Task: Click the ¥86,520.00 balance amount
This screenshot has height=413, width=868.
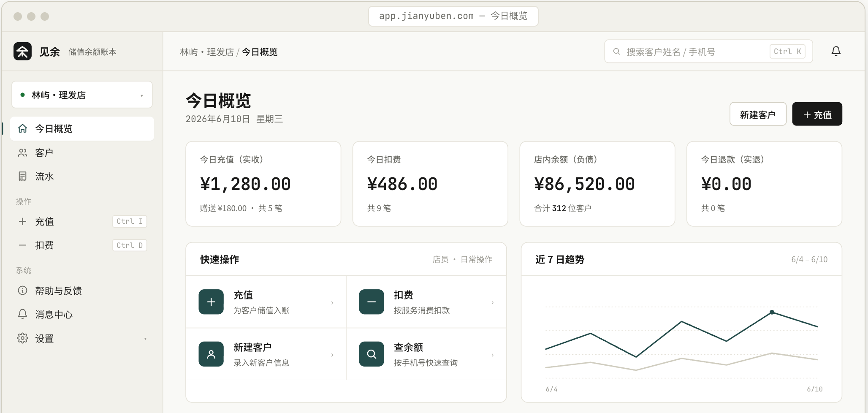Action: tap(584, 184)
